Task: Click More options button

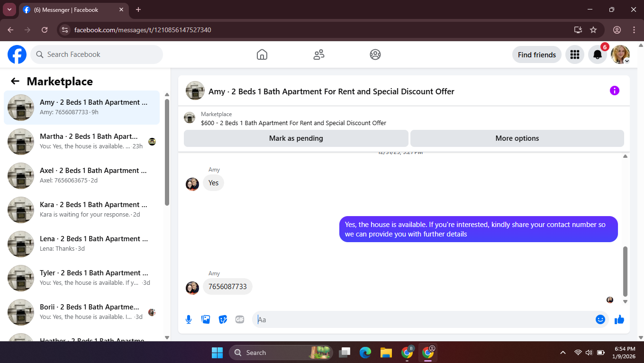Action: point(517,138)
